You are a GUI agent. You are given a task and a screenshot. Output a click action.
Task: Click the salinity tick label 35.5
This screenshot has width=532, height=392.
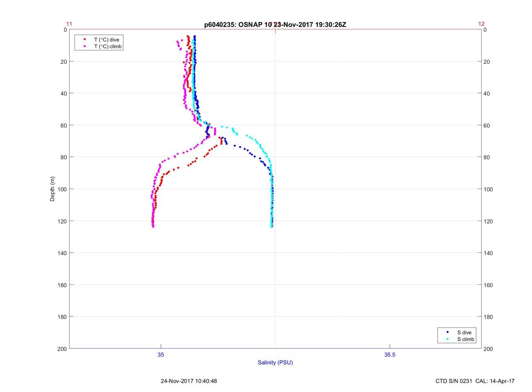390,354
